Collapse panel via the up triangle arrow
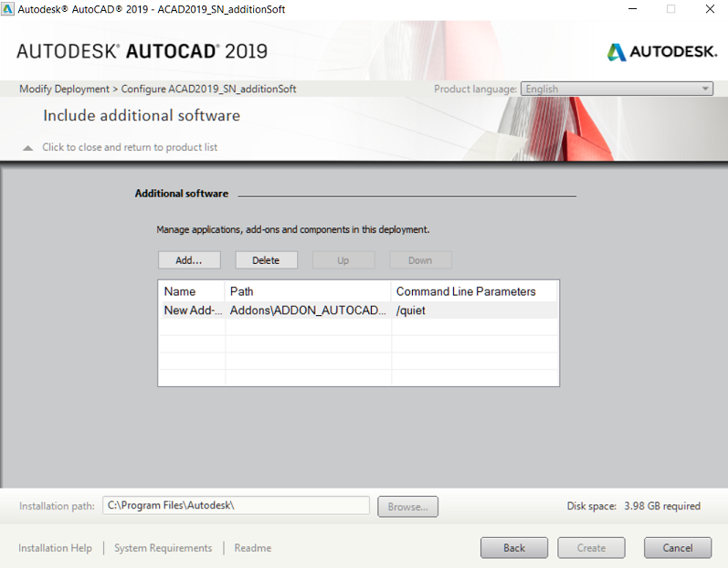The height and width of the screenshot is (568, 728). (27, 148)
